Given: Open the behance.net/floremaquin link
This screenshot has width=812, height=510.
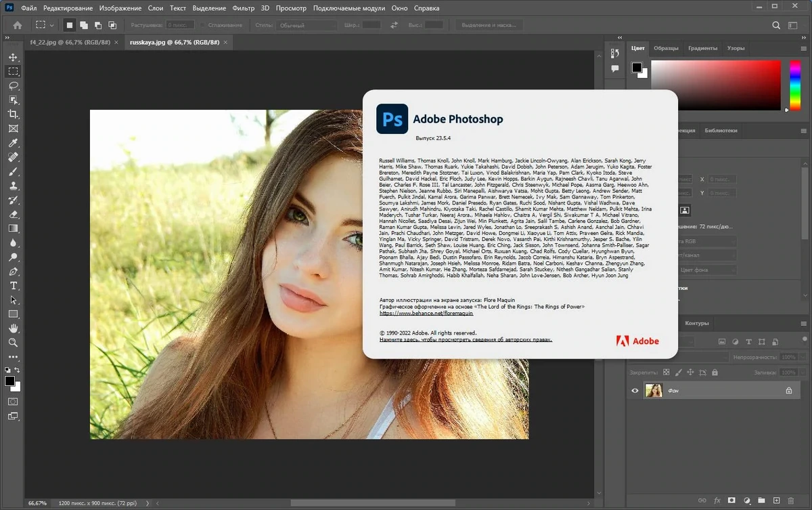Looking at the screenshot, I should (x=426, y=314).
